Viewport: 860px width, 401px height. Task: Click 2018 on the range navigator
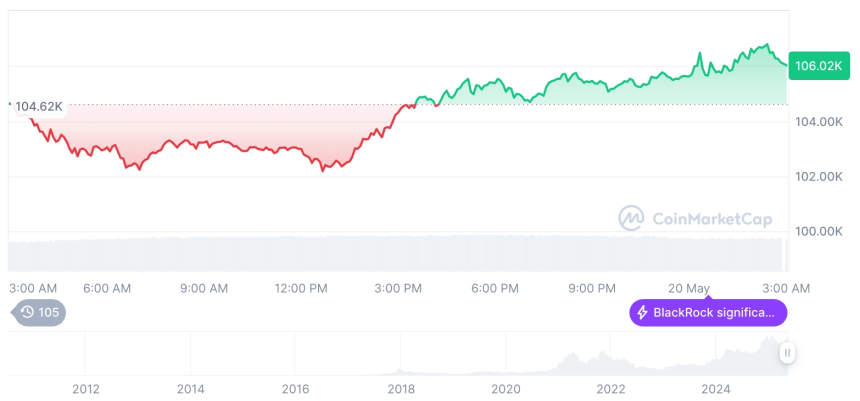tap(401, 389)
